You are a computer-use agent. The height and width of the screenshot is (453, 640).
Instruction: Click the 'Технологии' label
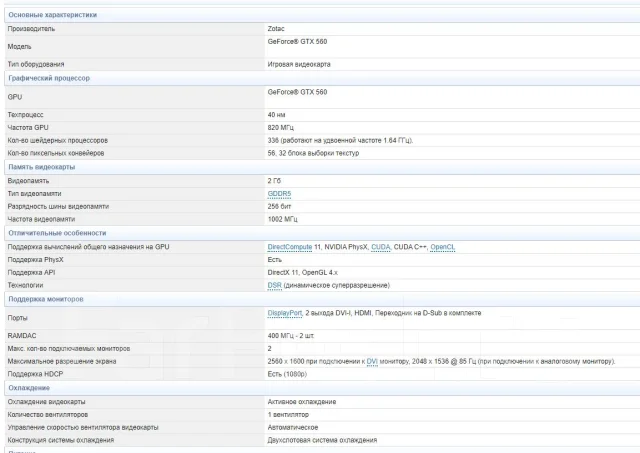[x=25, y=285]
